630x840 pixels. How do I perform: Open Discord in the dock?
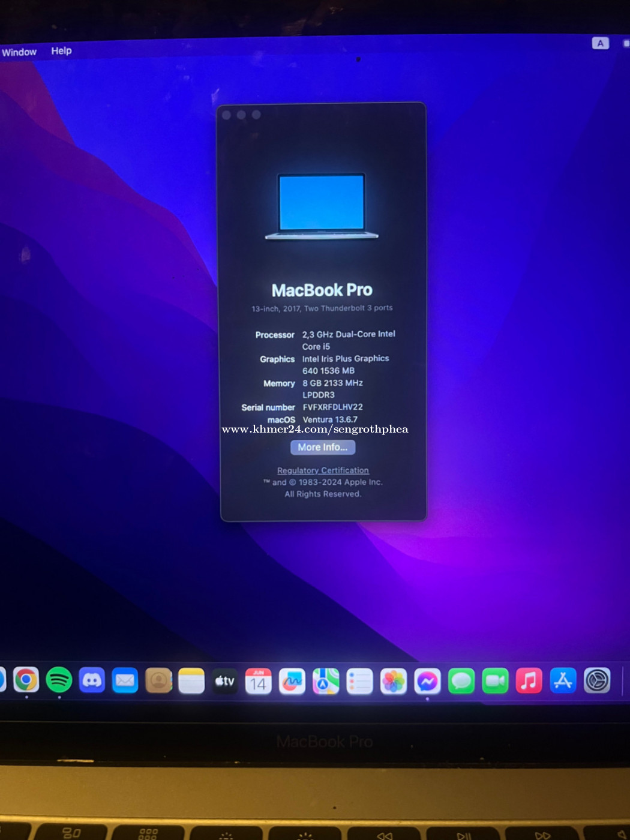pyautogui.click(x=92, y=680)
